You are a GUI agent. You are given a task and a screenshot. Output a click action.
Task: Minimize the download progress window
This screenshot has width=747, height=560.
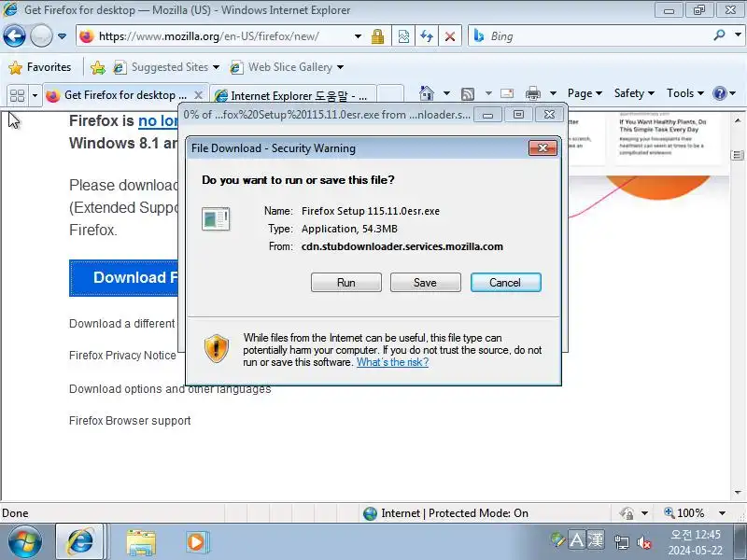click(487, 115)
